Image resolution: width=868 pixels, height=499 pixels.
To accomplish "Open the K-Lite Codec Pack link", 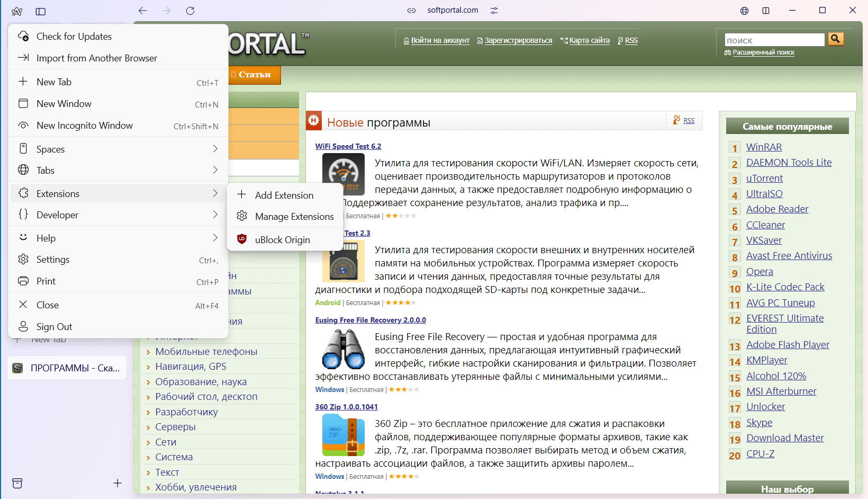I will [785, 287].
